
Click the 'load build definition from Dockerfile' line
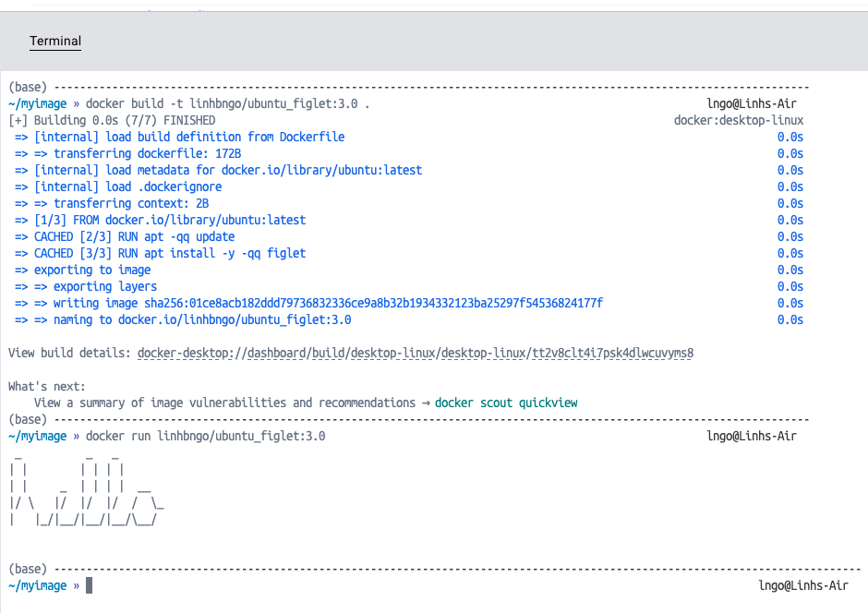coord(189,137)
